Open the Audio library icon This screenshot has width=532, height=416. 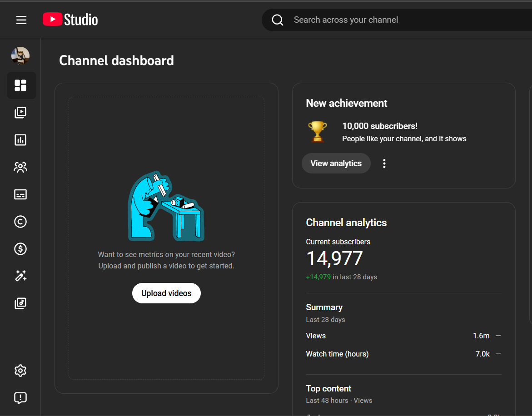[20, 303]
